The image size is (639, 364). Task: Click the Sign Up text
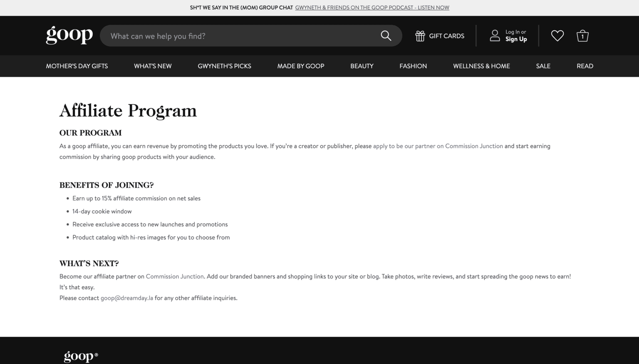tap(516, 39)
